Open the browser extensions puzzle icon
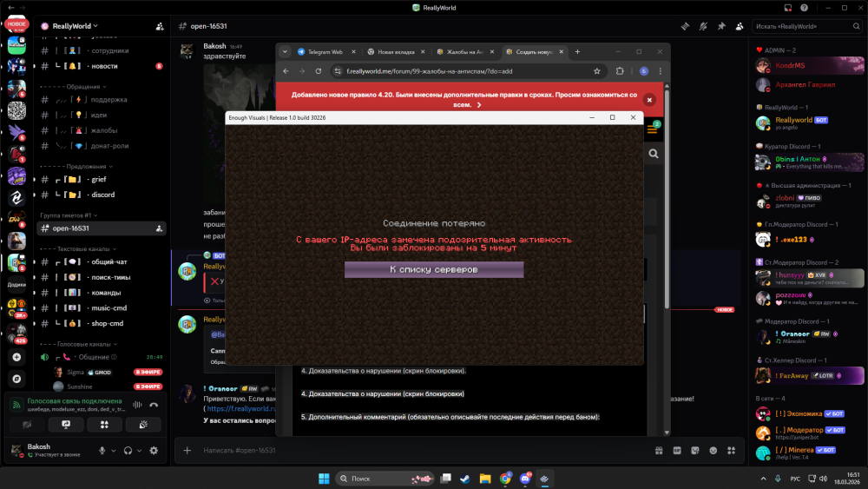Screen dimensions: 868x489 (x=620, y=71)
